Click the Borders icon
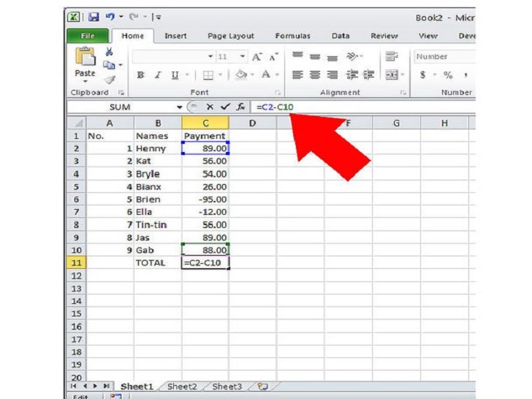This screenshot has height=399, width=532. (208, 75)
